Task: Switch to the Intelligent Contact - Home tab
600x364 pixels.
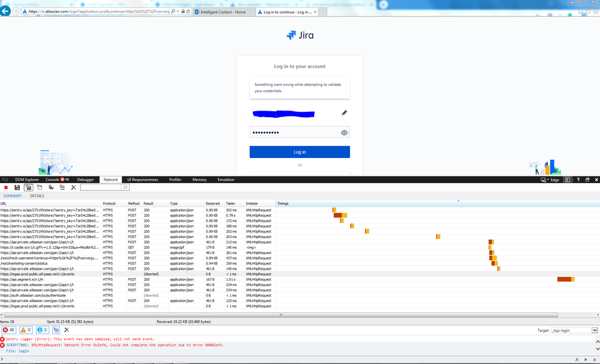Action: coord(223,12)
